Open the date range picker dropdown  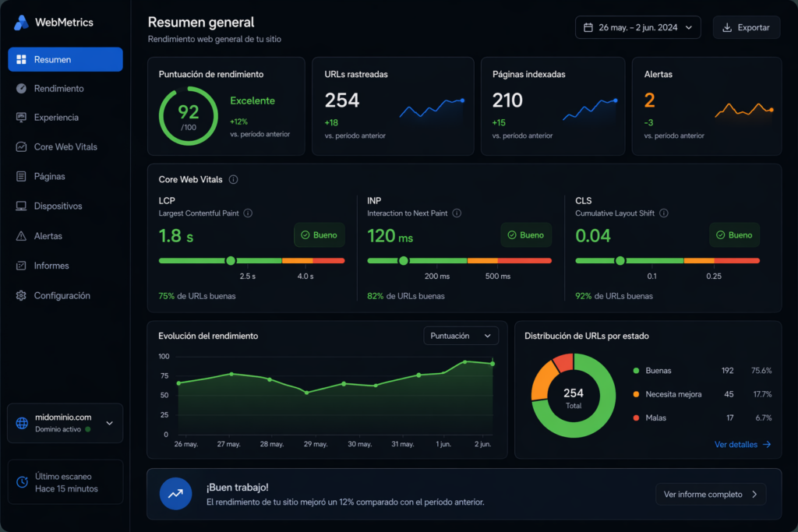coord(637,27)
